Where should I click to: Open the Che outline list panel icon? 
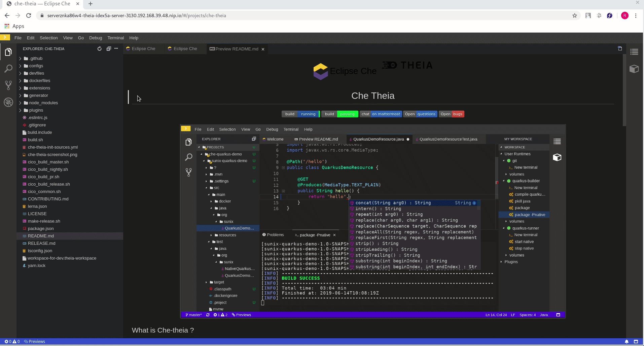click(x=634, y=52)
